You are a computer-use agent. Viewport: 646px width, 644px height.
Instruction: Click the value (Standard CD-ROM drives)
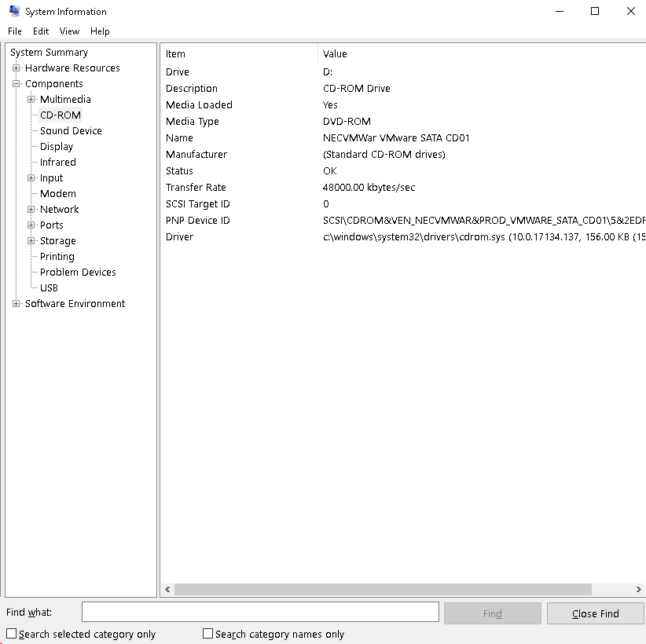tap(384, 155)
